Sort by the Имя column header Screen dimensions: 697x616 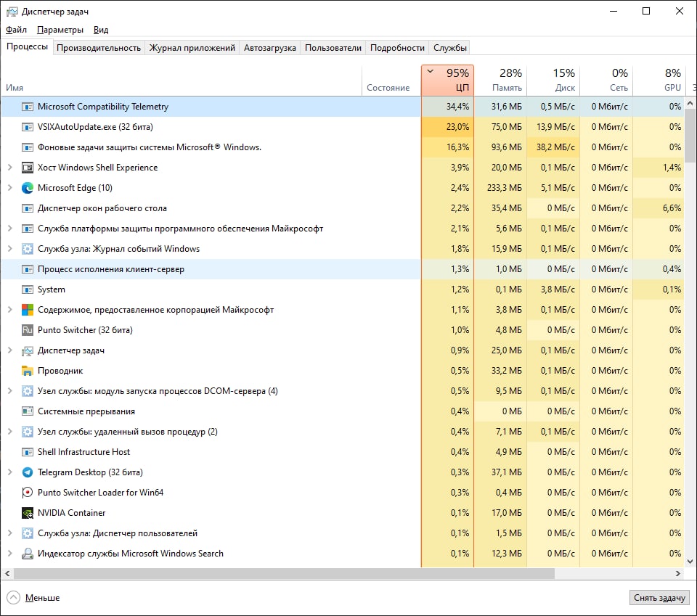pyautogui.click(x=182, y=81)
